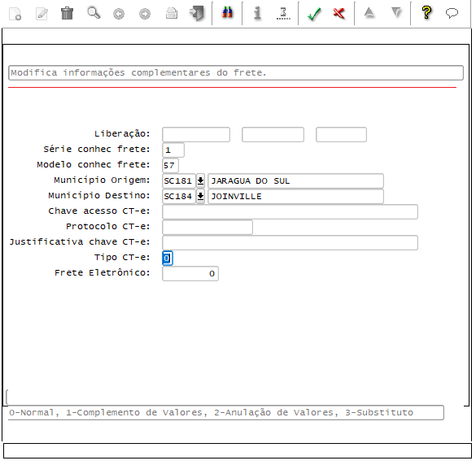Focus the Protocolo CT-e field
This screenshot has width=476, height=465.
click(x=207, y=227)
